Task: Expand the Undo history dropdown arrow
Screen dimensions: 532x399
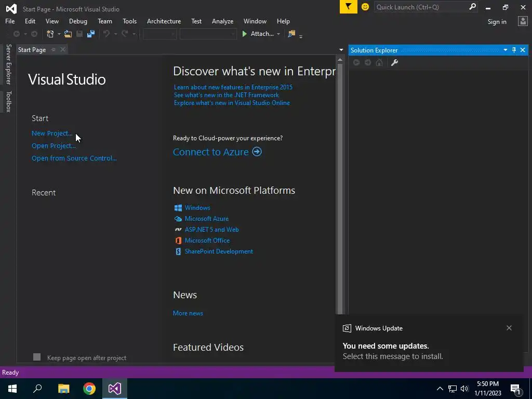Action: coord(115,34)
